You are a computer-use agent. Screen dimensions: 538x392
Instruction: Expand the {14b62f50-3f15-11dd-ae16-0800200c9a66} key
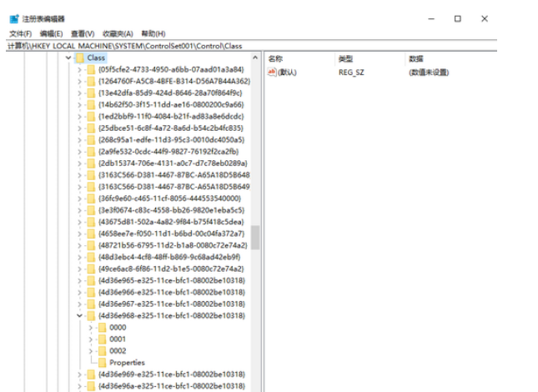(79, 104)
